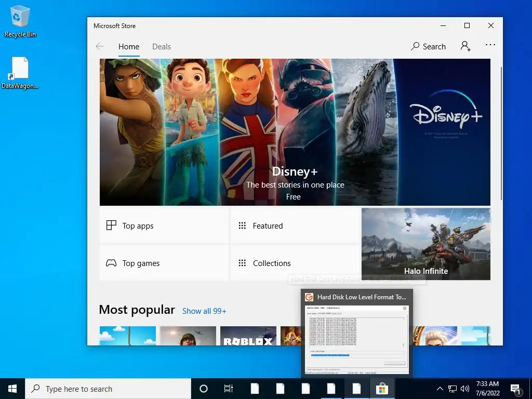Click the Collections dots icon
532x399 pixels.
tap(242, 263)
